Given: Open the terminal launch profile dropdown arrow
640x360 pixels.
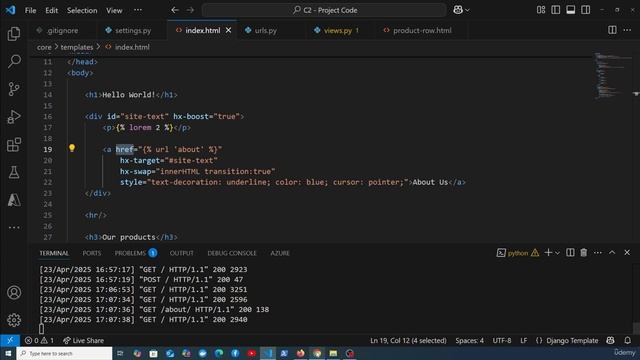Looking at the screenshot, I should click(x=557, y=253).
